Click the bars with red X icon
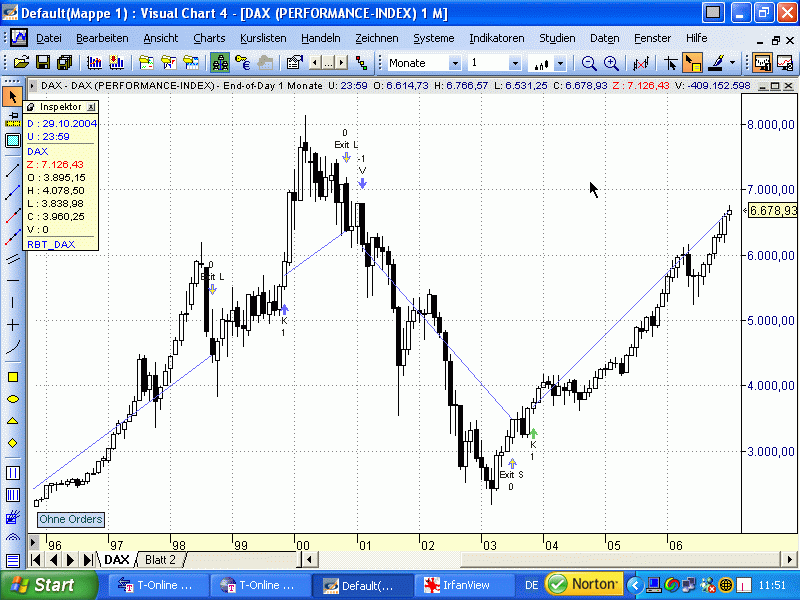 641,63
